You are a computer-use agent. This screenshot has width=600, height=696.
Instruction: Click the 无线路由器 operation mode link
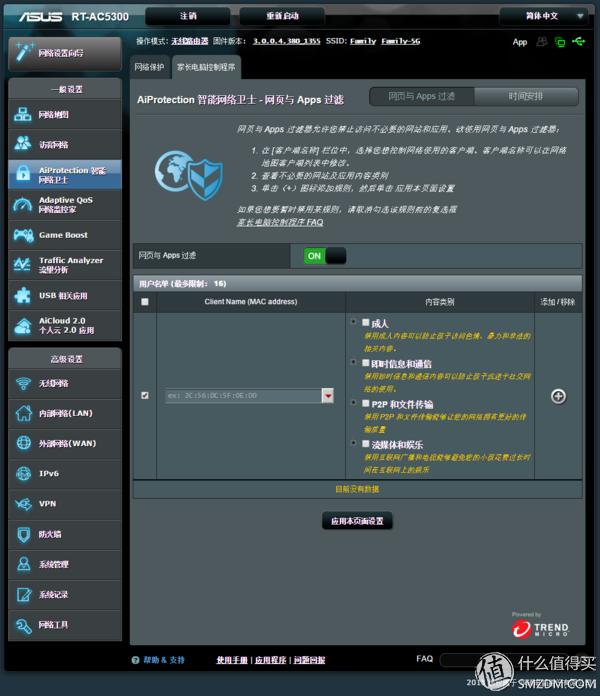[190, 41]
